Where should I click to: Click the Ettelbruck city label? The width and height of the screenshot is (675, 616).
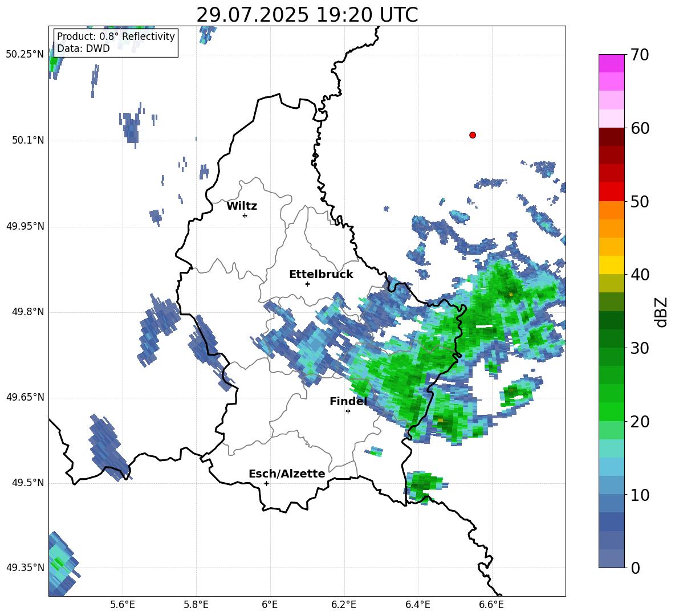[x=321, y=274]
